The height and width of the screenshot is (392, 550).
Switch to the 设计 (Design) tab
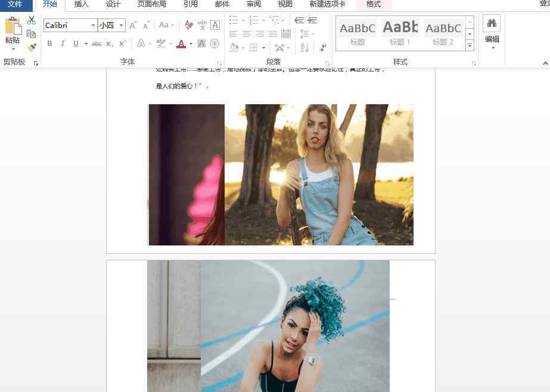[113, 4]
